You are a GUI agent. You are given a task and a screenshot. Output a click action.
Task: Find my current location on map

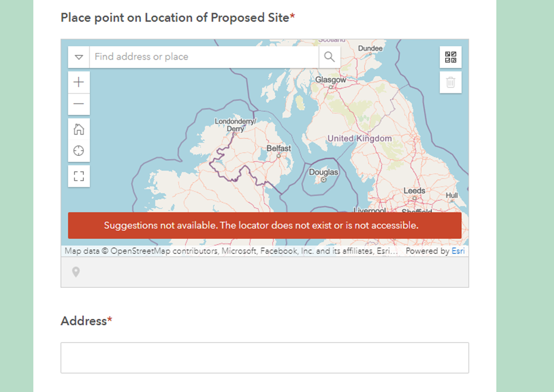79,151
